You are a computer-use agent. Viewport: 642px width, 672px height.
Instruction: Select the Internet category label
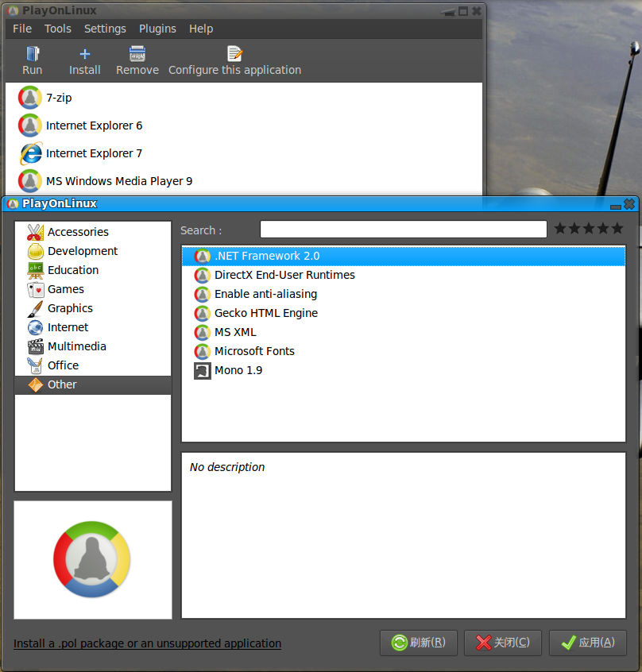(68, 327)
